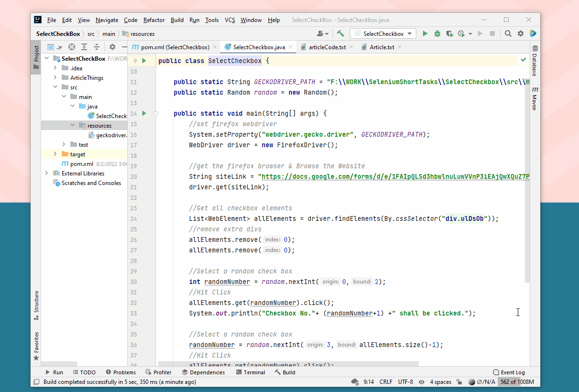Toggle the Project tool window side tab
Image resolution: width=579 pixels, height=392 pixels.
(36, 58)
